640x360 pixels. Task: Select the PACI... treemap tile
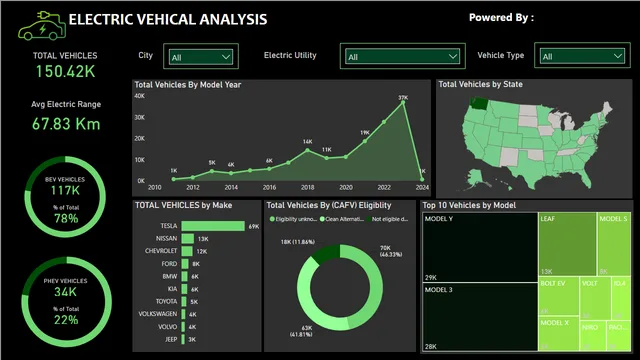619,336
